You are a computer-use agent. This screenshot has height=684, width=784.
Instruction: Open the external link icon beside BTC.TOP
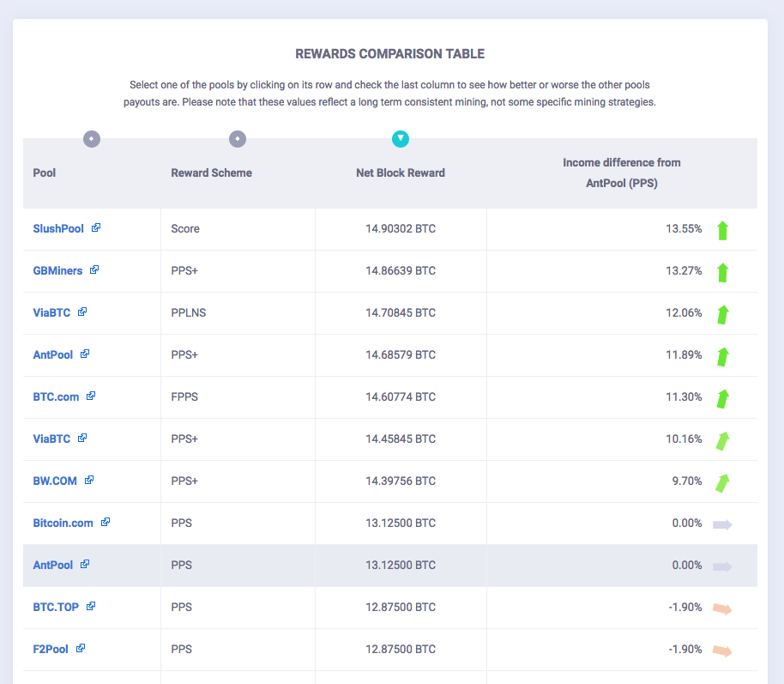[x=91, y=607]
